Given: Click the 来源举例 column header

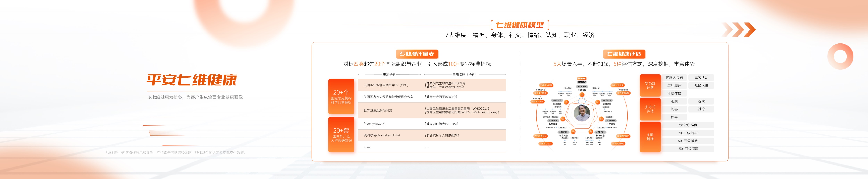Looking at the screenshot, I should pyautogui.click(x=389, y=74).
